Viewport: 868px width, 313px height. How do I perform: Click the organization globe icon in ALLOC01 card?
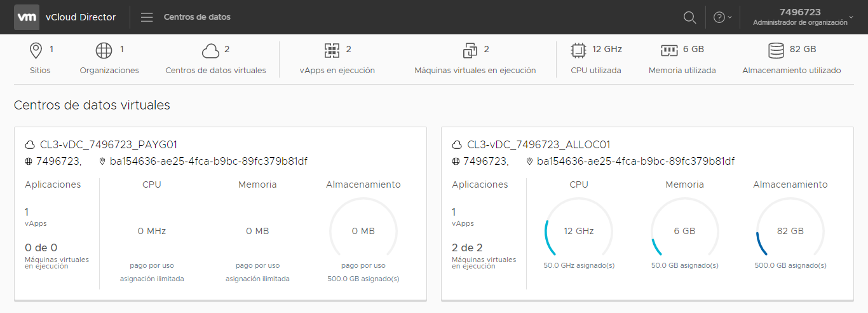[x=456, y=162]
